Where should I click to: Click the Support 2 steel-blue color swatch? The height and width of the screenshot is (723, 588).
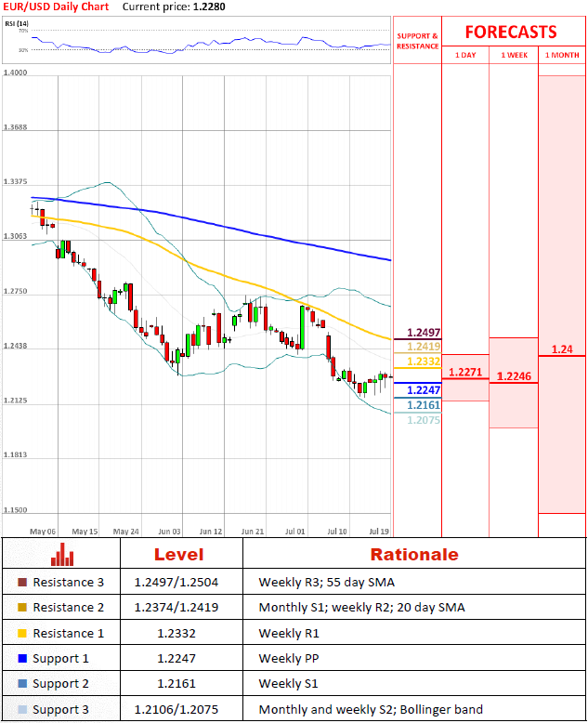coord(22,683)
